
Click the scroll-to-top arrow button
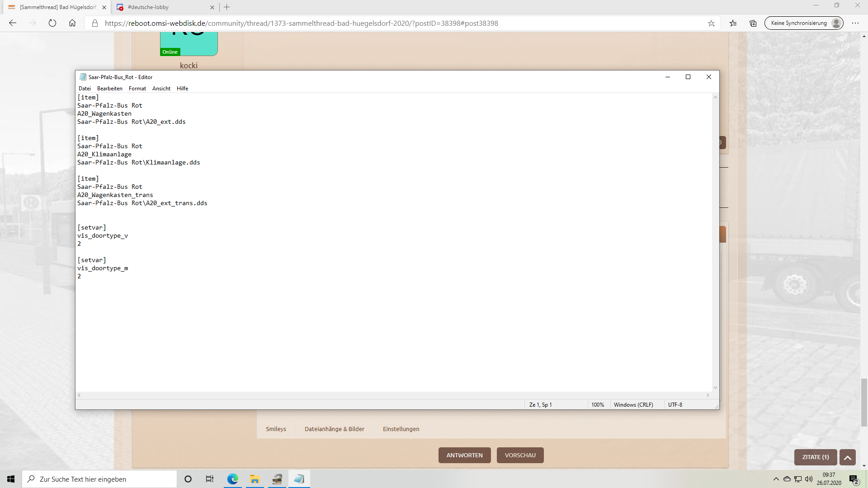(x=847, y=457)
